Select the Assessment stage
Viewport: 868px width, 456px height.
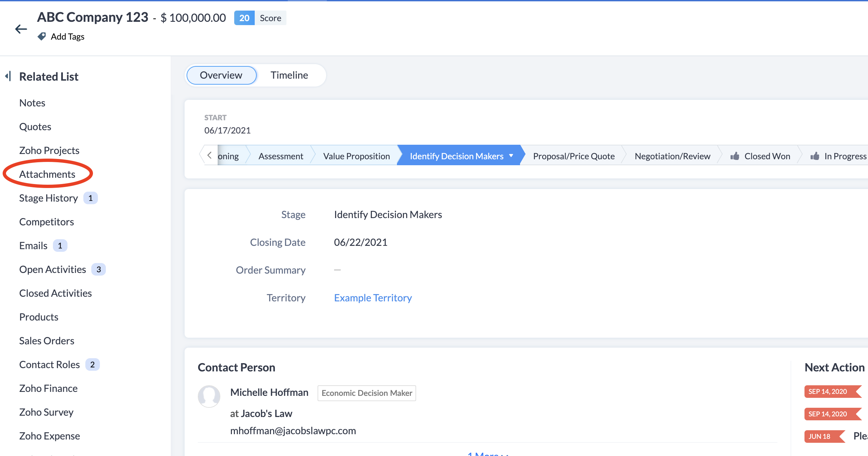point(281,156)
